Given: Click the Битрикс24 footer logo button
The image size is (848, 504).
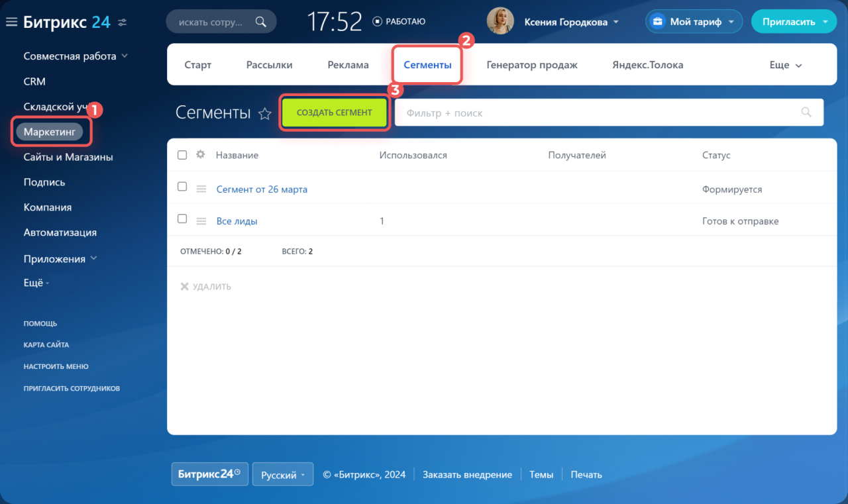Looking at the screenshot, I should 210,474.
